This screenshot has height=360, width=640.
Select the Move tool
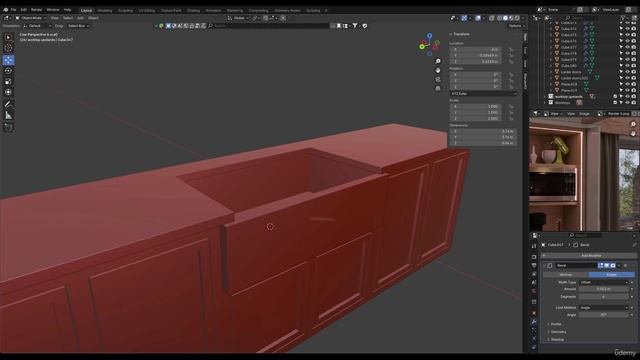coord(8,60)
